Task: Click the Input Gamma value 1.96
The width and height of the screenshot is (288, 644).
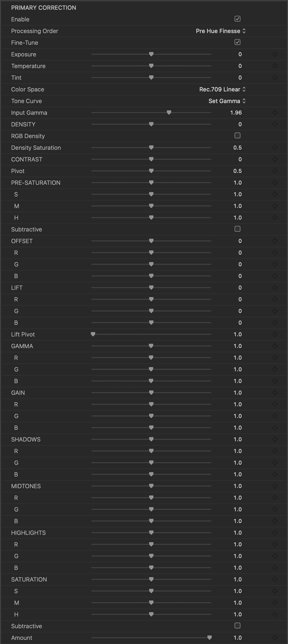Action: (x=236, y=113)
